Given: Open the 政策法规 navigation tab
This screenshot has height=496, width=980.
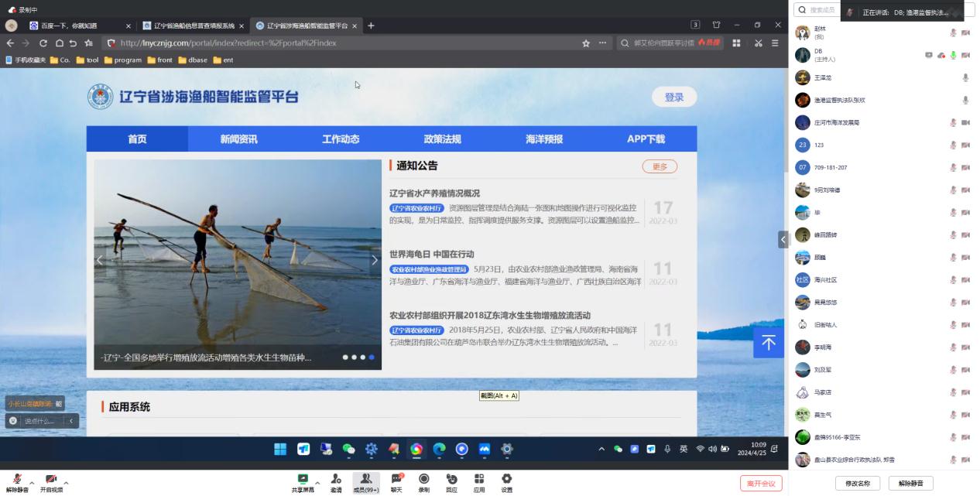Looking at the screenshot, I should pyautogui.click(x=442, y=139).
